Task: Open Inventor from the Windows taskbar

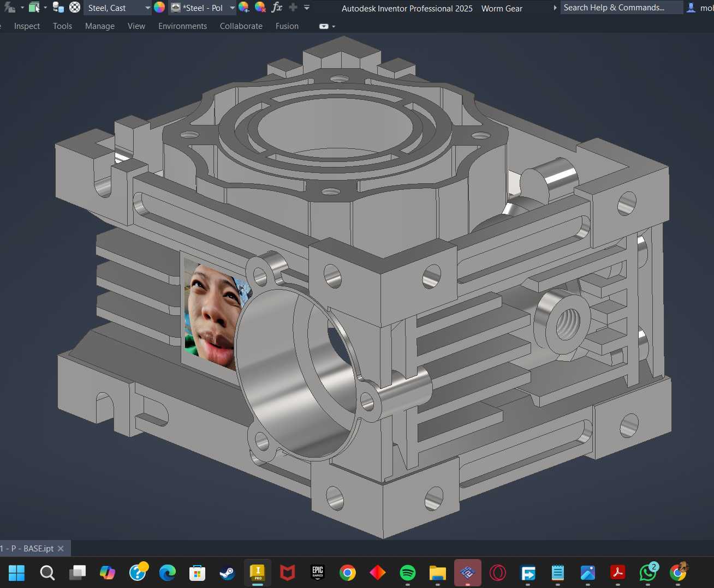Action: coord(257,573)
